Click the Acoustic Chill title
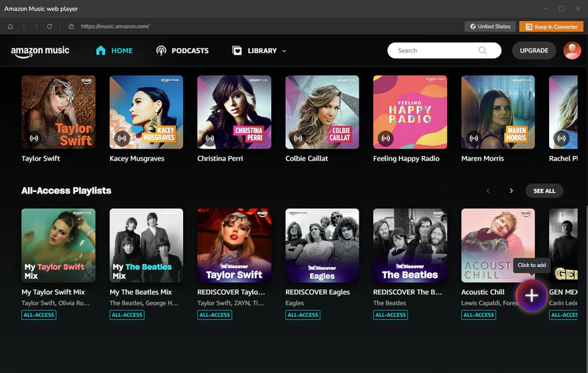The image size is (588, 373). [483, 292]
